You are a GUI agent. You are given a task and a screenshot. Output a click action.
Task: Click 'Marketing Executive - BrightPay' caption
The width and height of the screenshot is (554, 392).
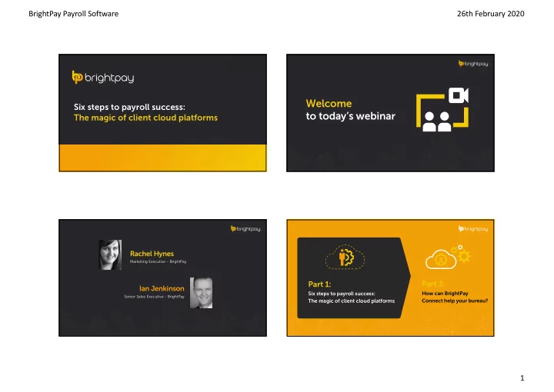(158, 261)
